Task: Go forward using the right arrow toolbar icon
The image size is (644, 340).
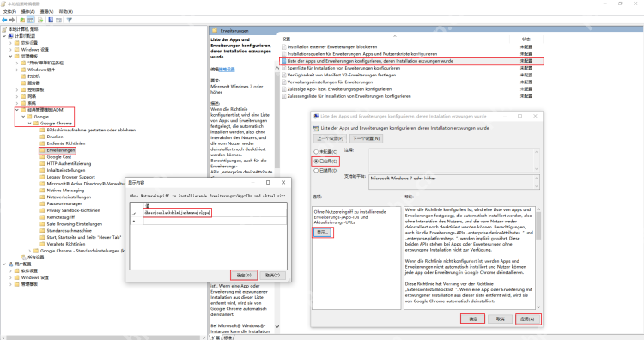Action: (12, 20)
